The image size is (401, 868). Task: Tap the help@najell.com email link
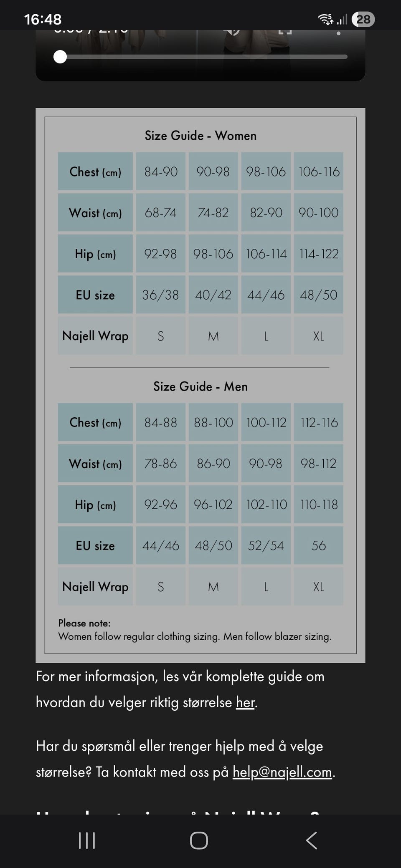coord(282,772)
